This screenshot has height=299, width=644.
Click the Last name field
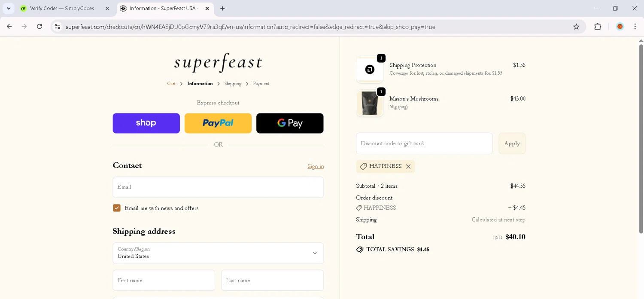pos(272,281)
